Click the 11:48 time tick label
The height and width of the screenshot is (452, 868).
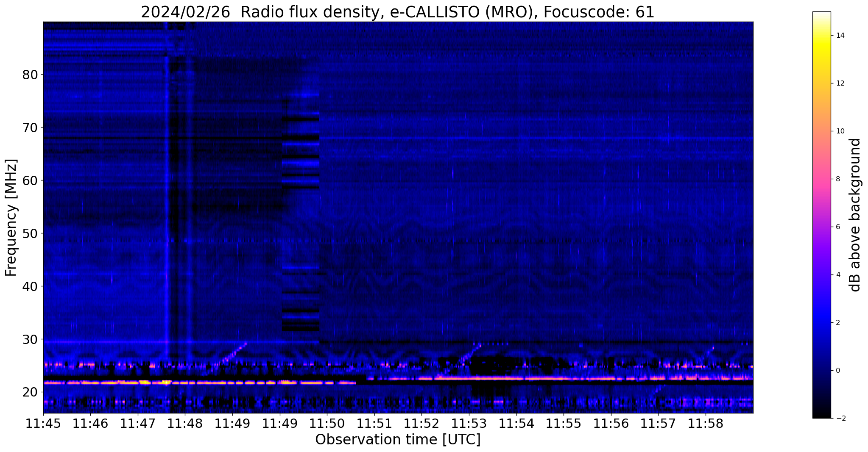coord(185,423)
